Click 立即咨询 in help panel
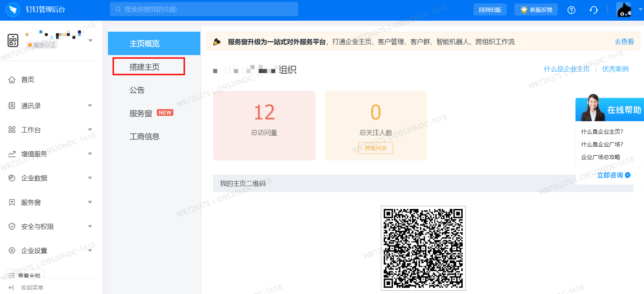The height and width of the screenshot is (294, 644). tap(614, 175)
